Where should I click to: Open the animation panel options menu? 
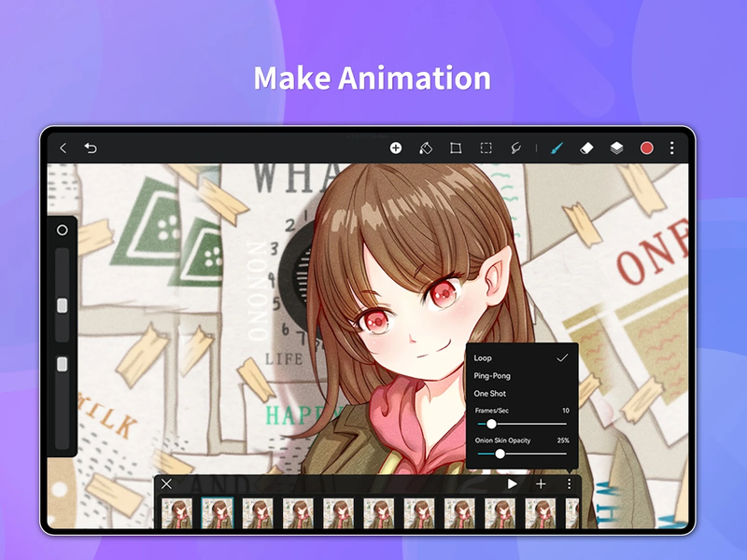570,484
